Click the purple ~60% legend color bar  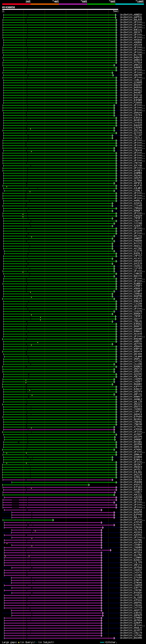pos(73,4)
